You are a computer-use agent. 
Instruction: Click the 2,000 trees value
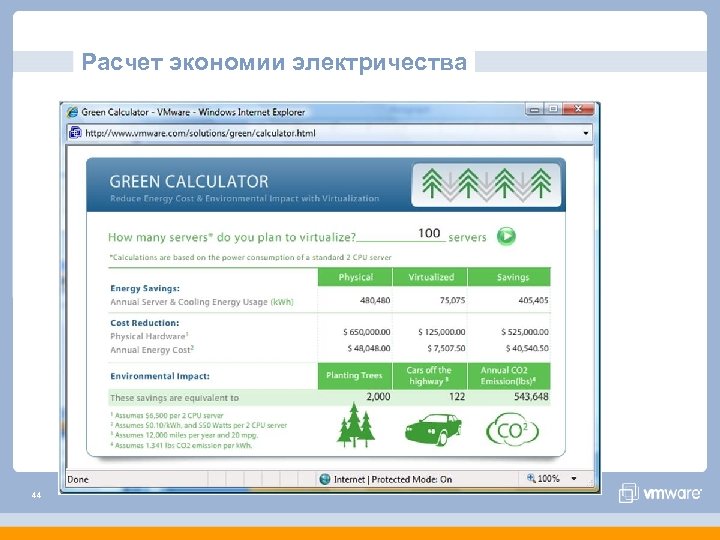pos(378,397)
